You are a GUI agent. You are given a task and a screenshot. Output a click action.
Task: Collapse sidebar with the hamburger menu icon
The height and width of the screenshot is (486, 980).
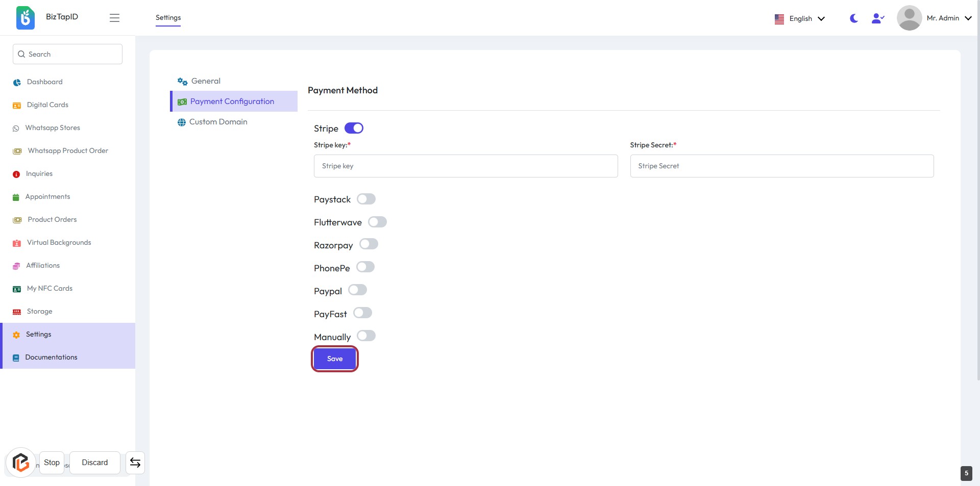coord(114,18)
